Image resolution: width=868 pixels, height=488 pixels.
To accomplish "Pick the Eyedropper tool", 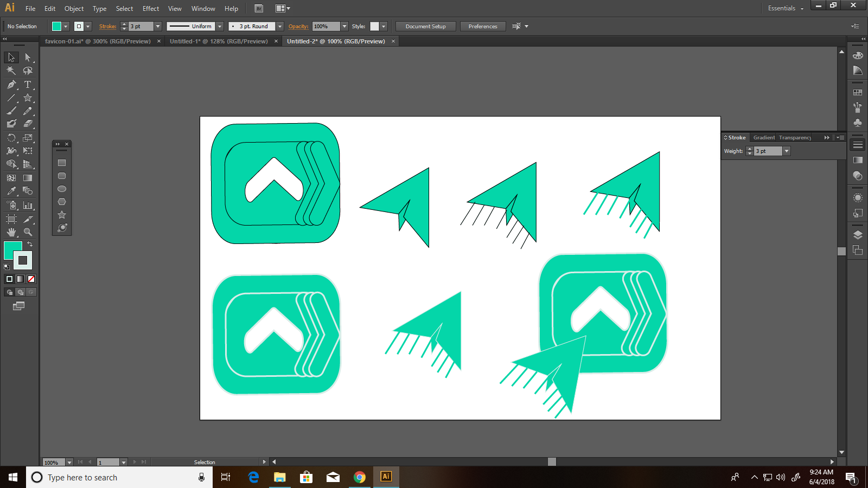I will [11, 191].
